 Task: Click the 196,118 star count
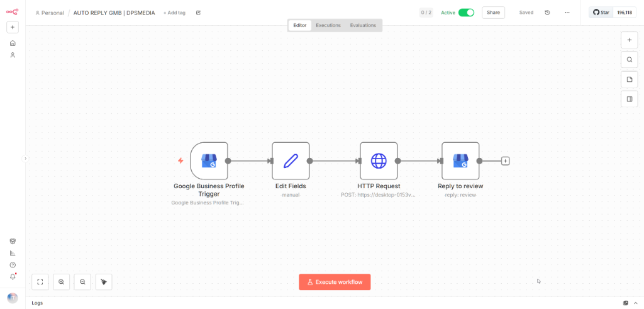tap(625, 13)
